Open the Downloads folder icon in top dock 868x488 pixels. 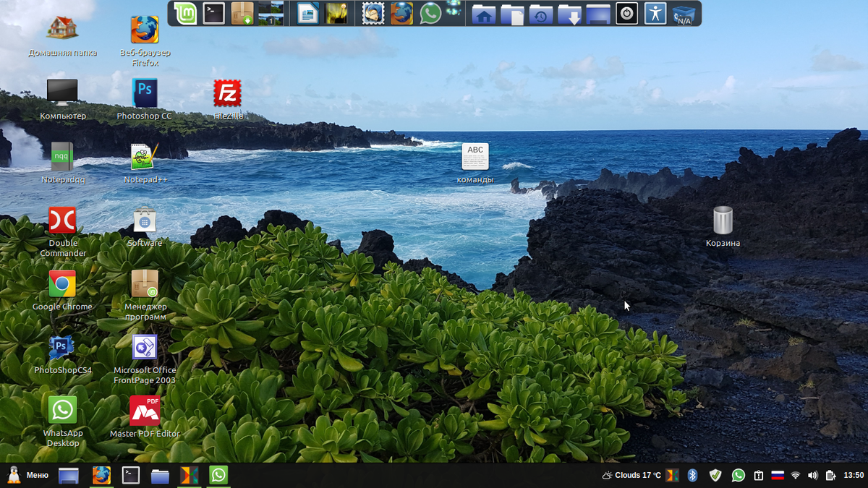click(x=570, y=14)
